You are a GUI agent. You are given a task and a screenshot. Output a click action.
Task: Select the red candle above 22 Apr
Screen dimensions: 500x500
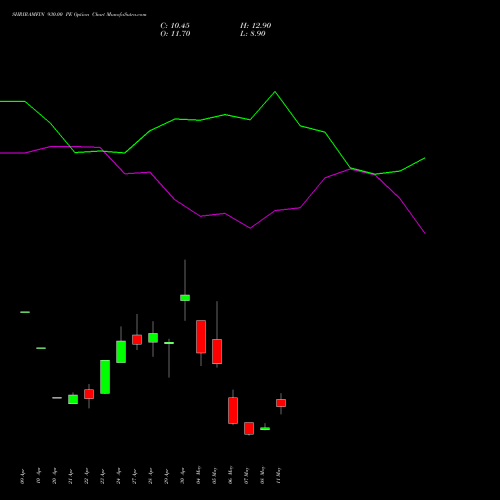(x=89, y=394)
